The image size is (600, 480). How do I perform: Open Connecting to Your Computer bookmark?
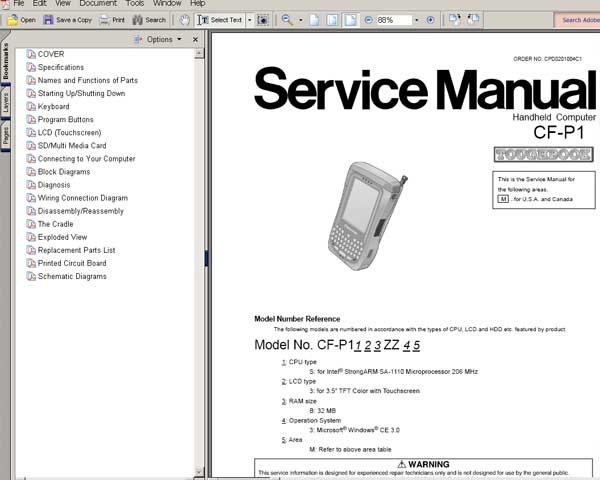point(86,159)
